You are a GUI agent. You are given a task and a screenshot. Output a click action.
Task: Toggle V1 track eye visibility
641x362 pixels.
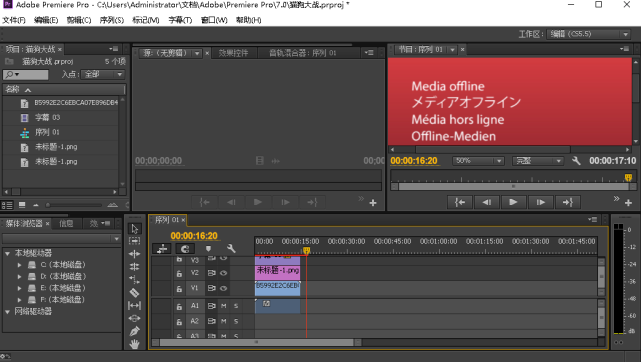pyautogui.click(x=224, y=288)
